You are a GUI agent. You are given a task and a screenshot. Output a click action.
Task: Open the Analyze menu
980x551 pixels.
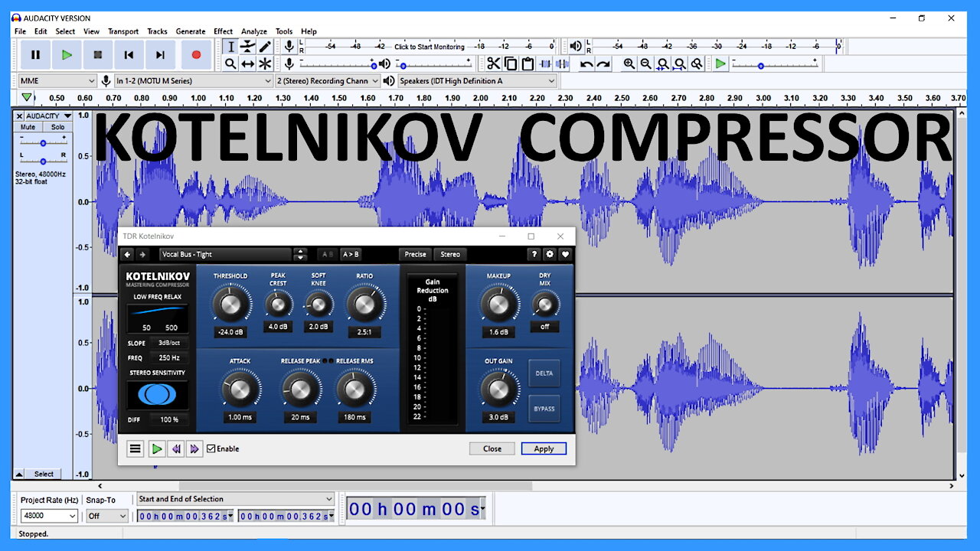[254, 31]
